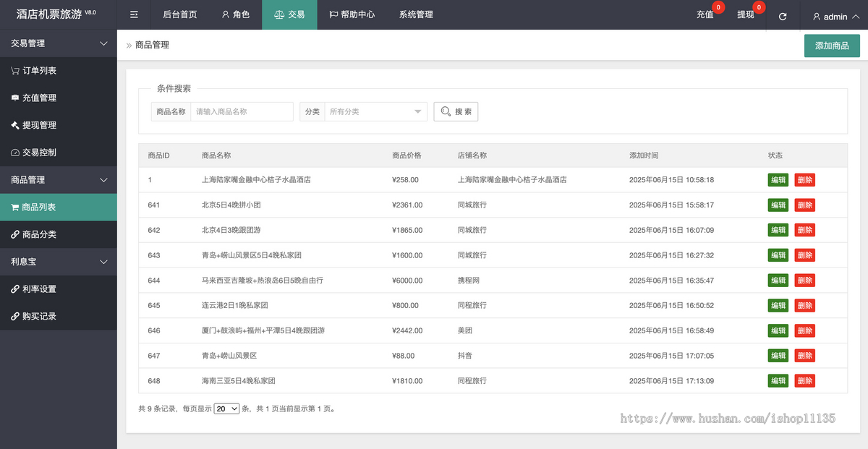Click the magnifier icon in search button
Image resolution: width=868 pixels, height=449 pixels.
click(x=446, y=111)
